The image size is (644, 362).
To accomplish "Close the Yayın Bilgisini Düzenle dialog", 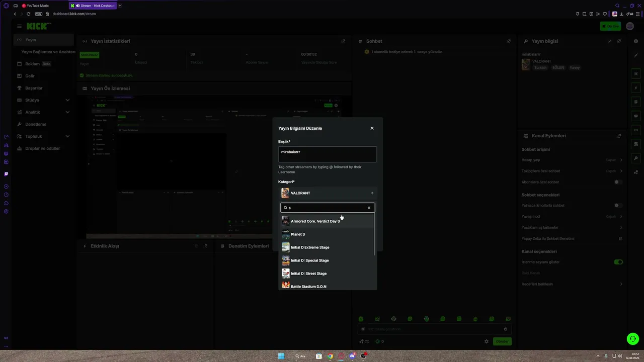I will click(x=372, y=128).
